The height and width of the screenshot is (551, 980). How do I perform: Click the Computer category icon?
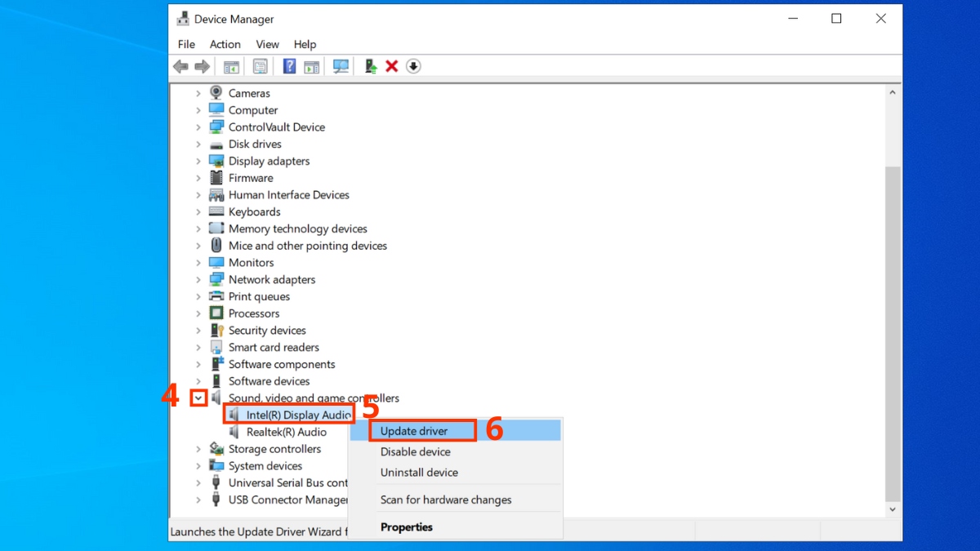point(216,110)
